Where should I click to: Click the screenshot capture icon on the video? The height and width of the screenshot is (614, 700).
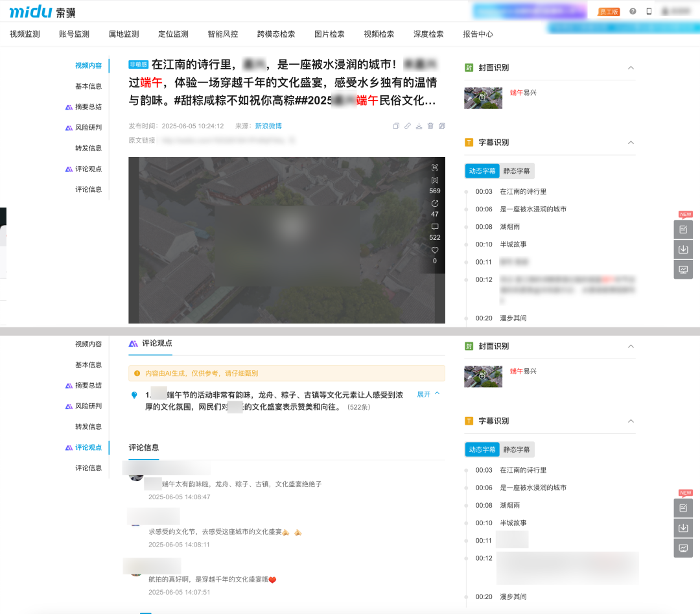[x=435, y=167]
